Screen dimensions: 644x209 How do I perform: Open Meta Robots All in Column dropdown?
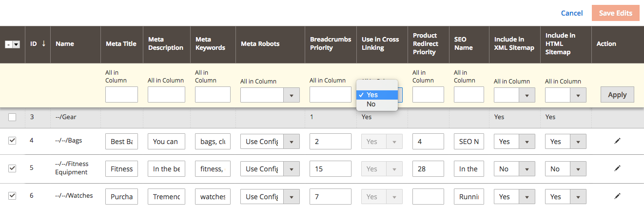pyautogui.click(x=270, y=95)
